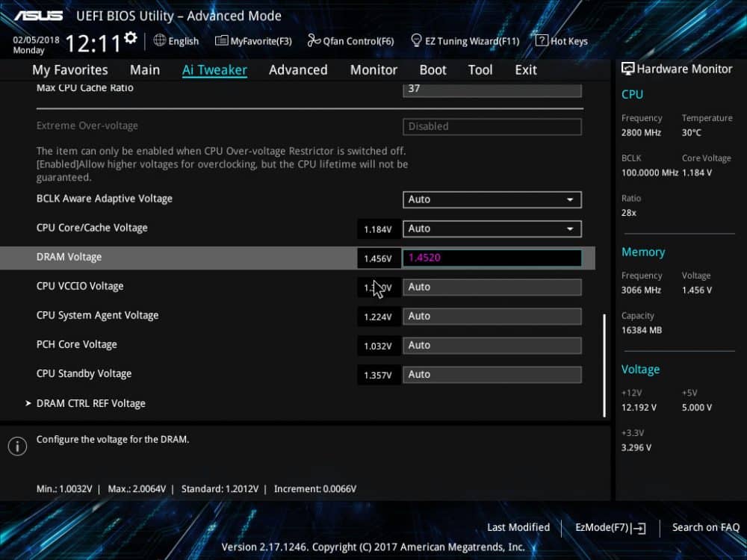The image size is (747, 560).
Task: Click the settings list vertical scrollbar
Action: pos(604,365)
